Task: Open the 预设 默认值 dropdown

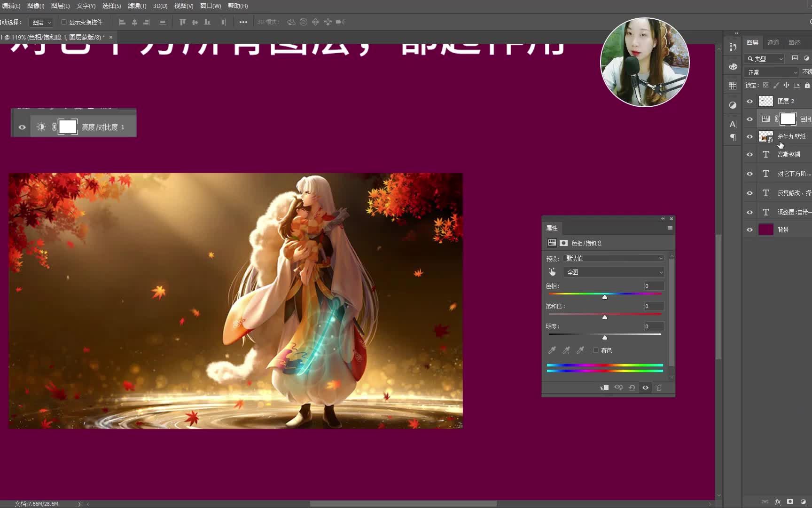Action: (x=613, y=258)
